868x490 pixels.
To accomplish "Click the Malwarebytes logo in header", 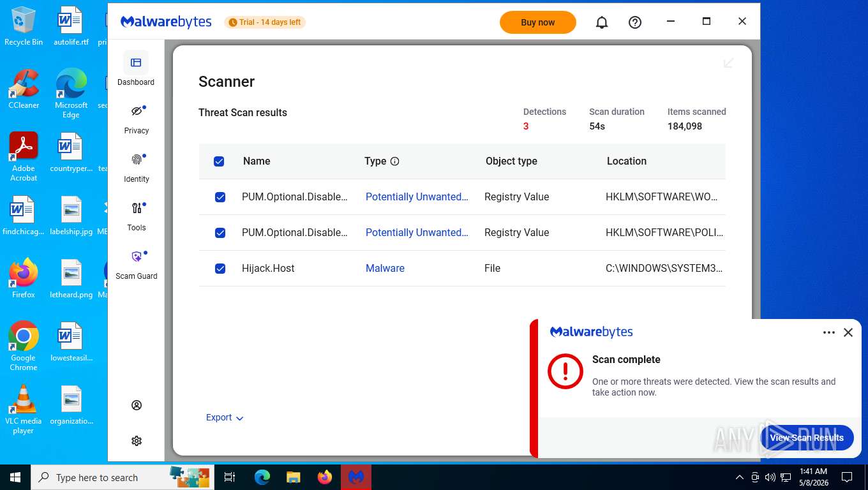I will coord(166,22).
